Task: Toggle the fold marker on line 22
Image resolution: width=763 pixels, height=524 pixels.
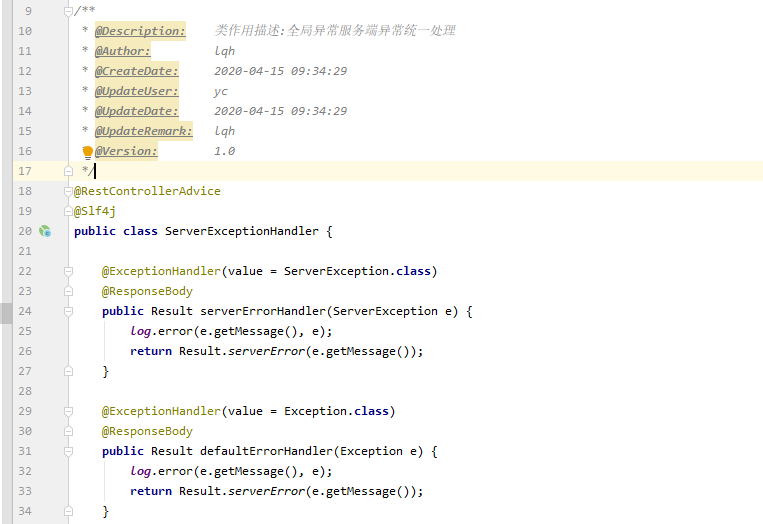Action: point(68,271)
